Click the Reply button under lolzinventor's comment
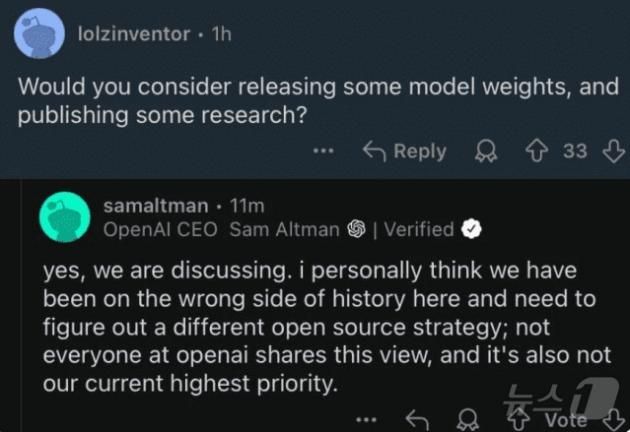Image resolution: width=630 pixels, height=432 pixels. (404, 151)
